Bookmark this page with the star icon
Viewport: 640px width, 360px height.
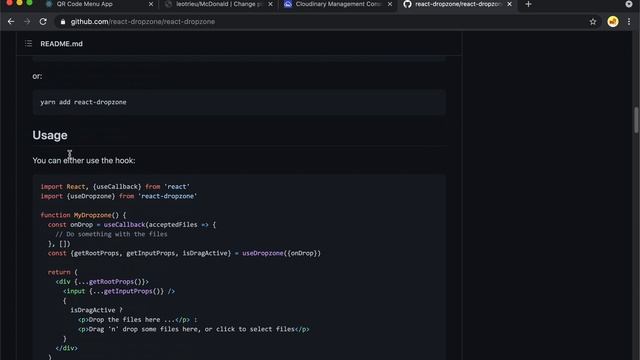click(x=593, y=22)
